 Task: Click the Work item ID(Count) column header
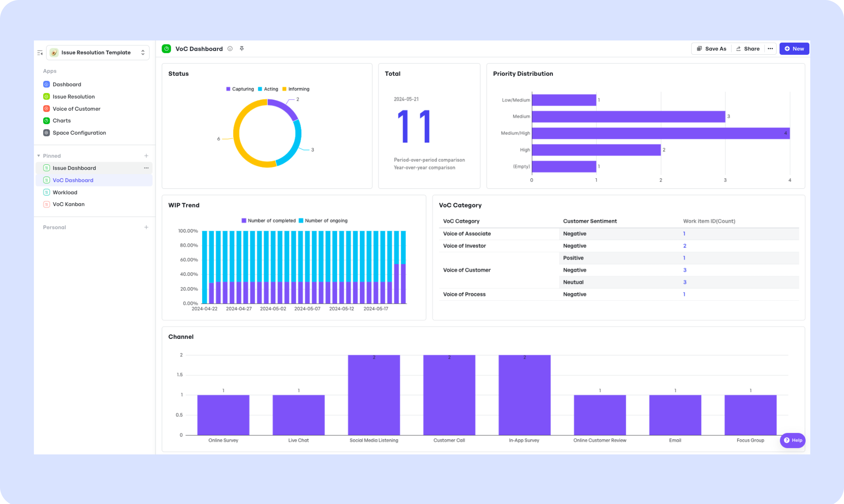click(x=709, y=221)
